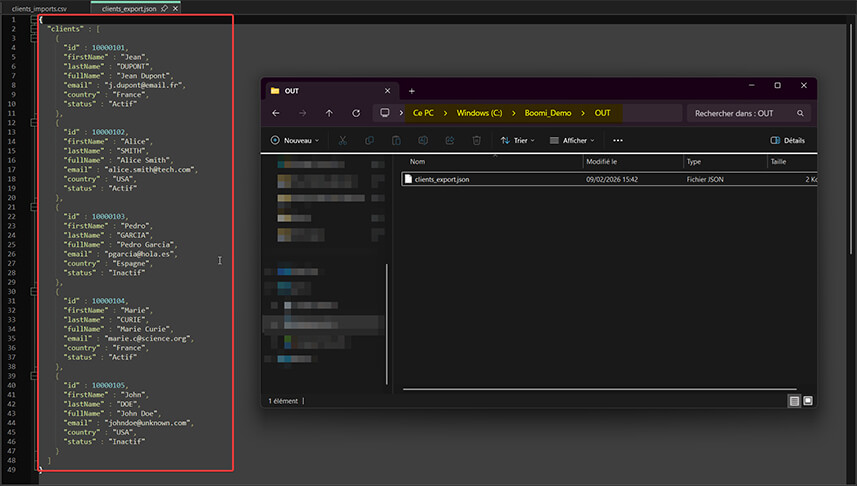Pin the clients_export.json editor tab
The height and width of the screenshot is (486, 857).
pos(165,8)
